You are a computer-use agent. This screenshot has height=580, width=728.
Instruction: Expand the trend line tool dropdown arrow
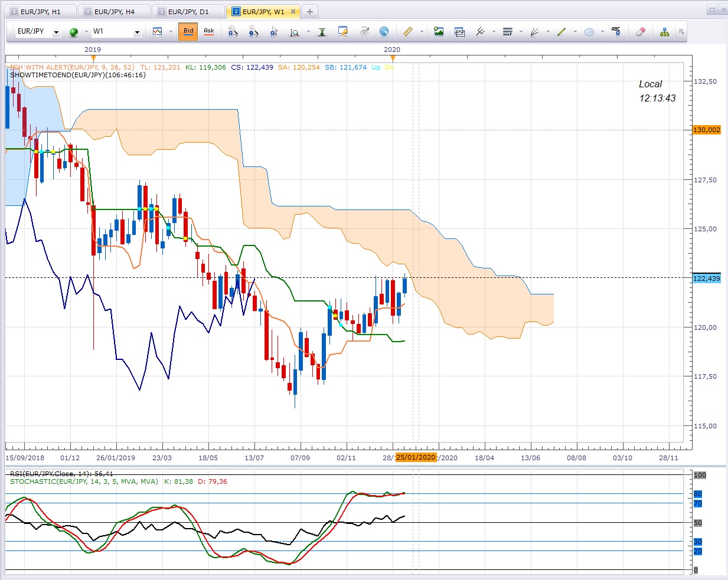coord(575,32)
